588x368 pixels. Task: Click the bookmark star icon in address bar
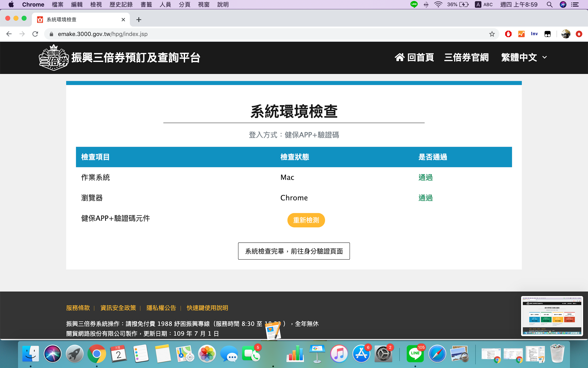point(492,34)
